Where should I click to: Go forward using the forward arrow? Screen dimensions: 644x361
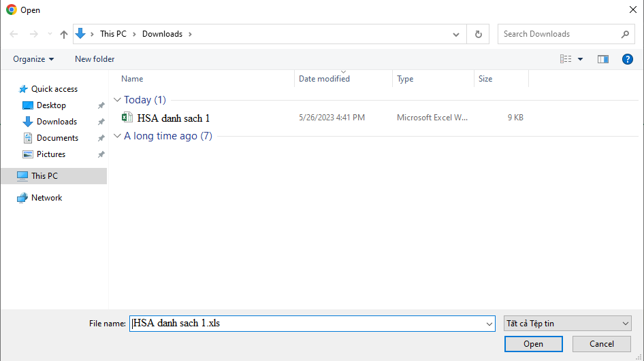33,34
